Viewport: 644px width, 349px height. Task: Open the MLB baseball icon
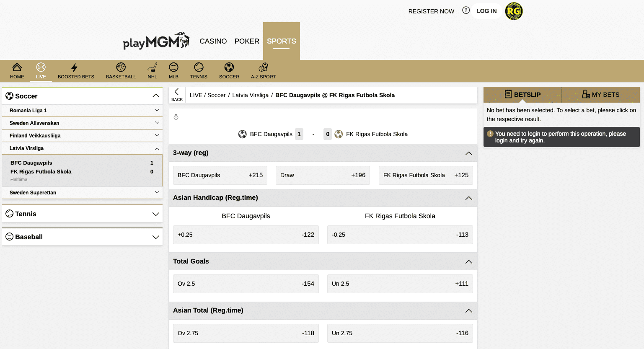tap(173, 67)
